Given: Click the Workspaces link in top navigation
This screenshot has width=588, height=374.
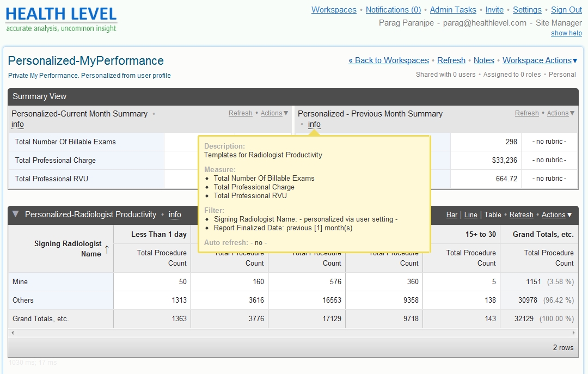Looking at the screenshot, I should tap(334, 10).
